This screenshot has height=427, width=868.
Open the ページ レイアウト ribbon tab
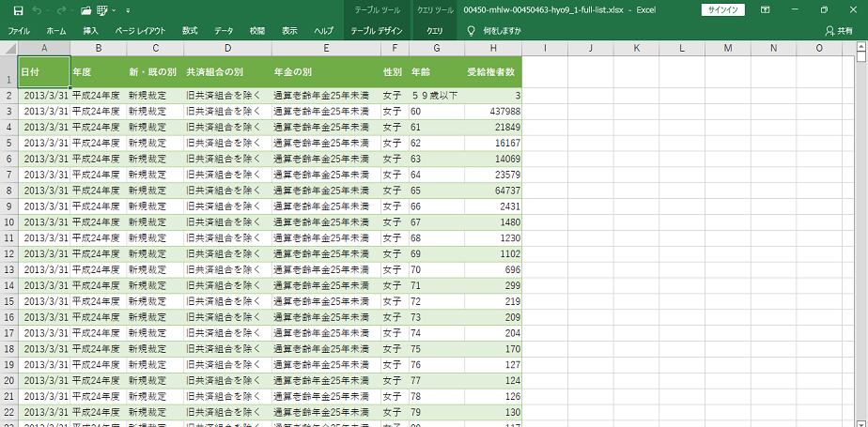[140, 31]
